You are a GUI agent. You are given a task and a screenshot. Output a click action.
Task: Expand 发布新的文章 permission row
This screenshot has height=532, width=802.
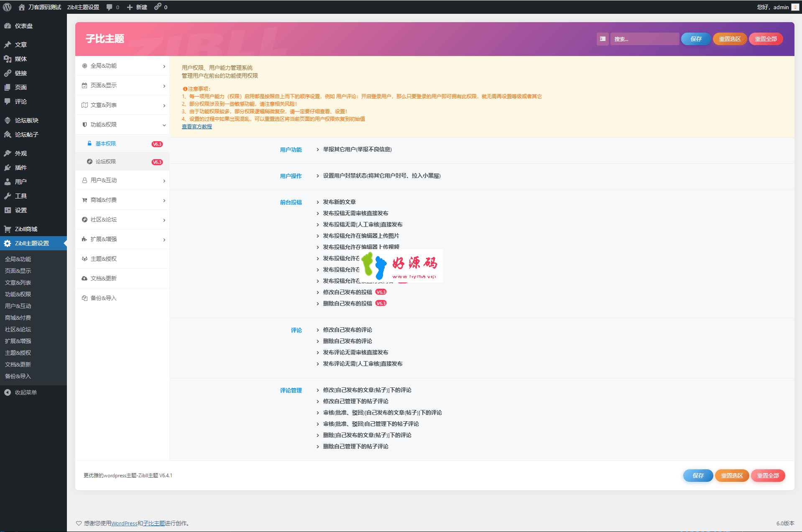(x=336, y=202)
